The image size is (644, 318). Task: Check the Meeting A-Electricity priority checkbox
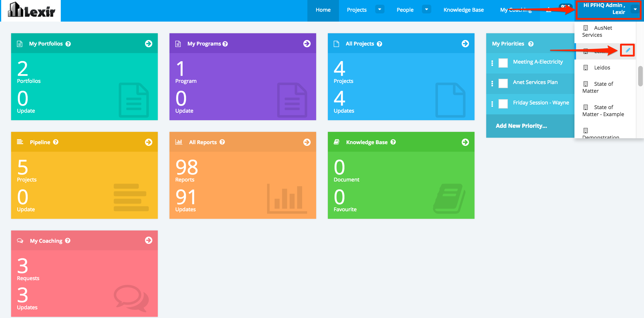pos(503,63)
